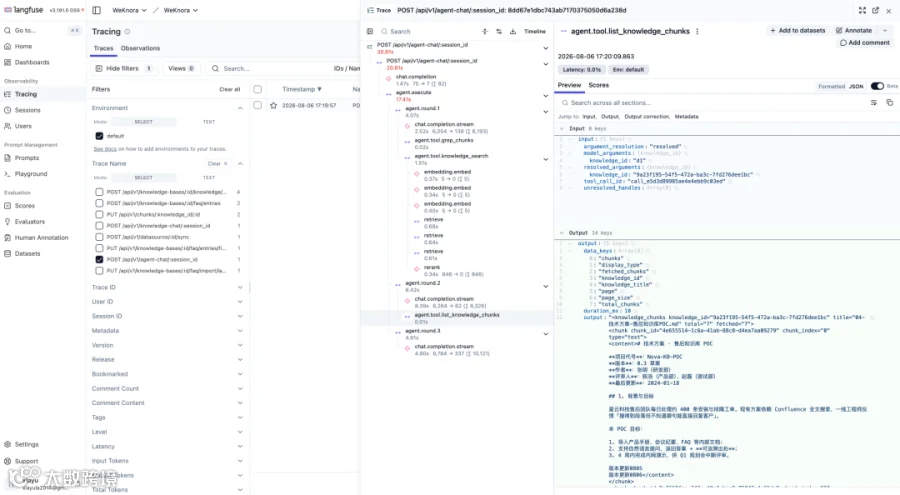Open Prompts section
The width and height of the screenshot is (900, 495).
[27, 158]
